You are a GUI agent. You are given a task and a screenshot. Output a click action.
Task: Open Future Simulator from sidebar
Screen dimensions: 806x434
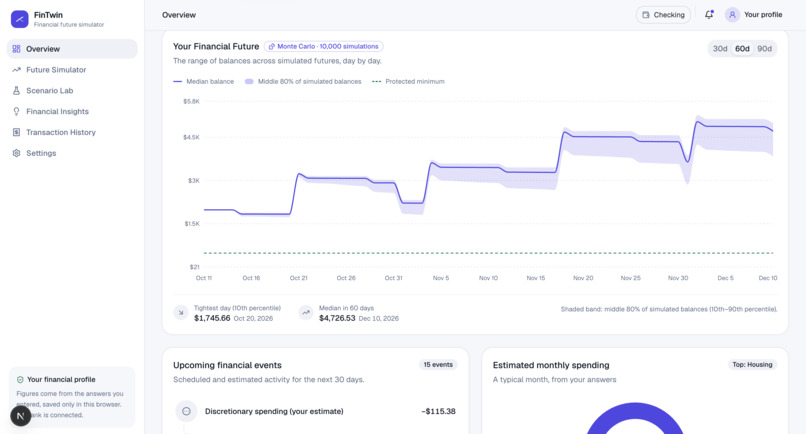(72, 70)
